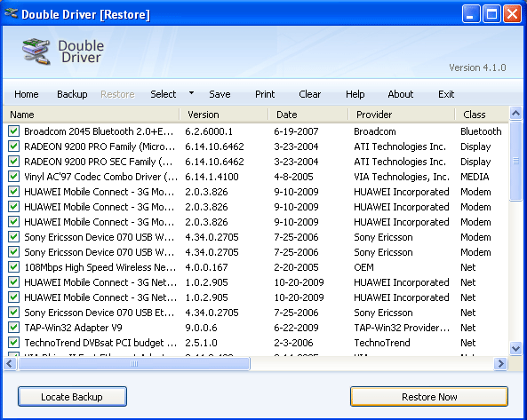Click the Select menu item
This screenshot has width=527, height=420.
click(x=163, y=94)
